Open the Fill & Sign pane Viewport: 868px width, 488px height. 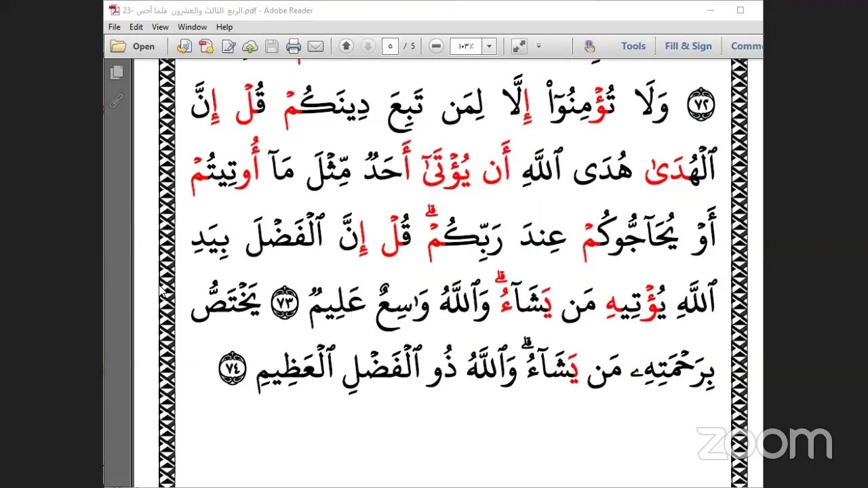[688, 46]
